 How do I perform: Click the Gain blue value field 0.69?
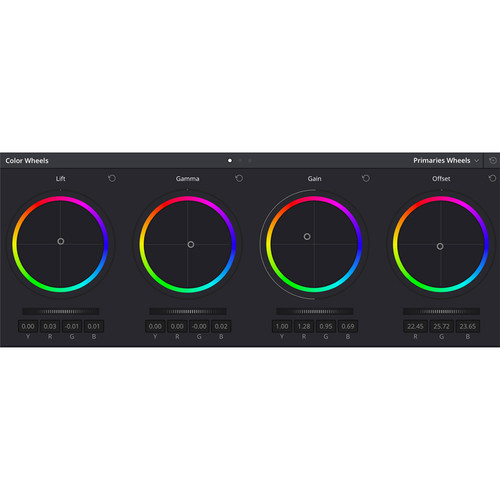coord(348,326)
